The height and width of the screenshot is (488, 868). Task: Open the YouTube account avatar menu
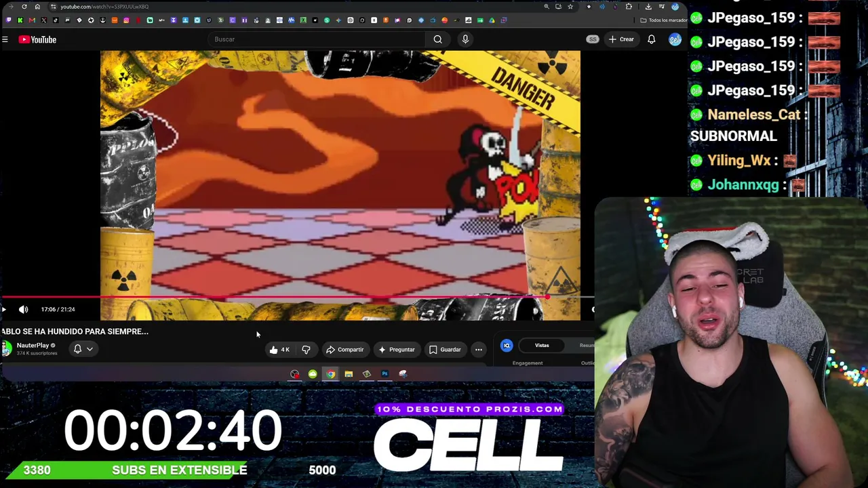pos(675,39)
